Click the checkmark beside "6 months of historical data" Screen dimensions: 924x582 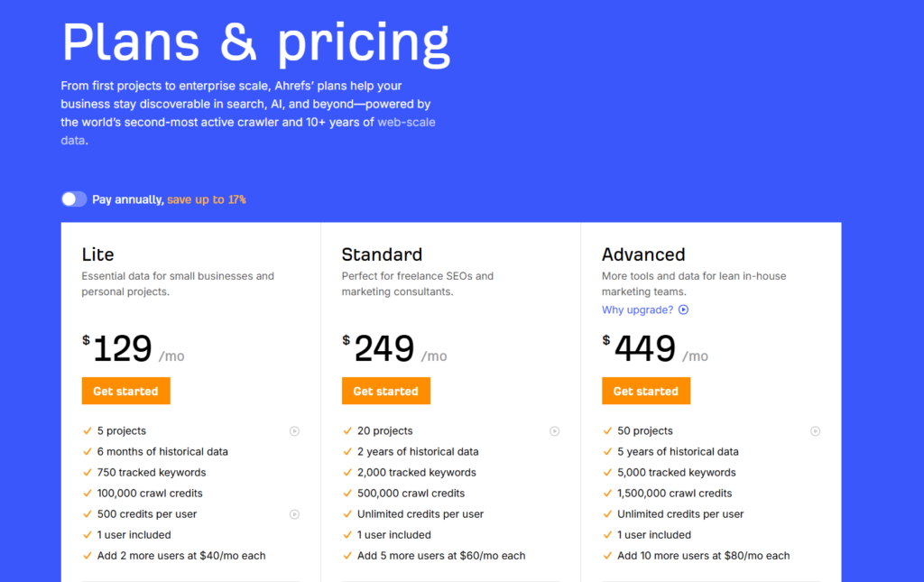[x=87, y=451]
